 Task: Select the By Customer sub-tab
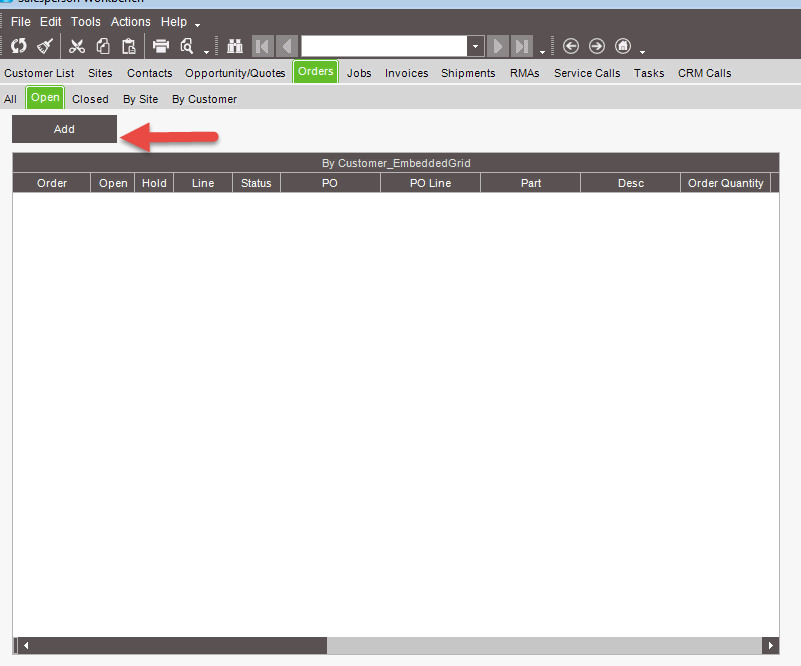[x=204, y=99]
